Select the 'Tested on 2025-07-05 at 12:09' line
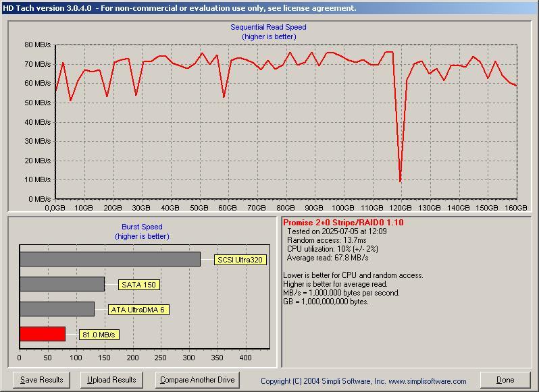Viewport: 539px width, 392px height. click(x=337, y=231)
